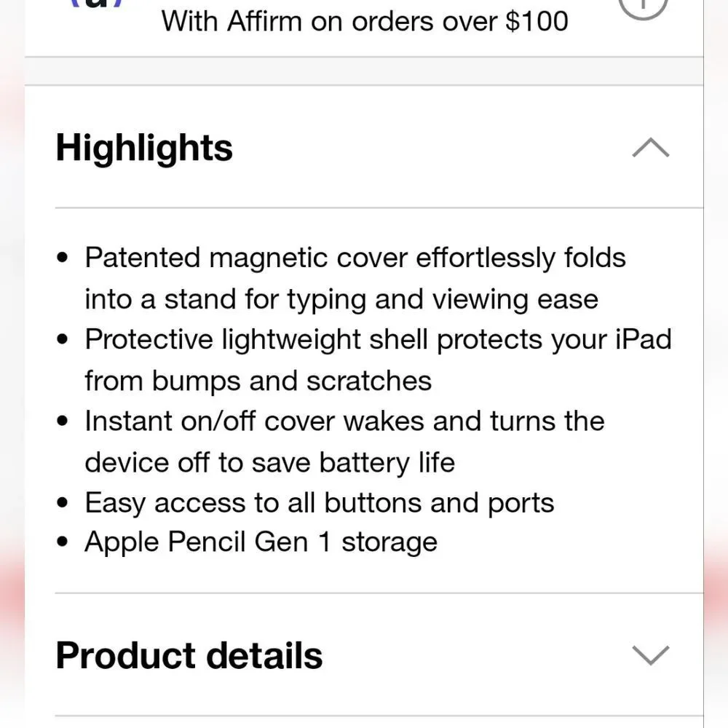Click the "from bumps and scratches" text
728x728 pixels.
pos(258,381)
